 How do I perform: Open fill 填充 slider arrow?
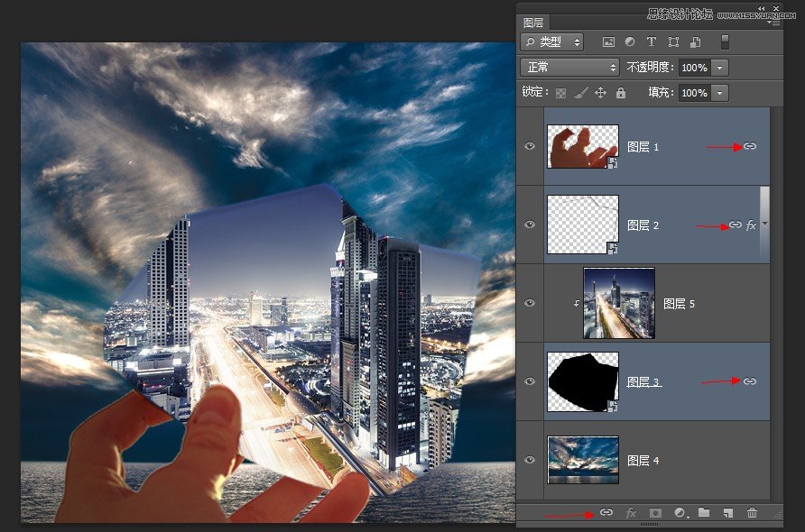[x=720, y=93]
